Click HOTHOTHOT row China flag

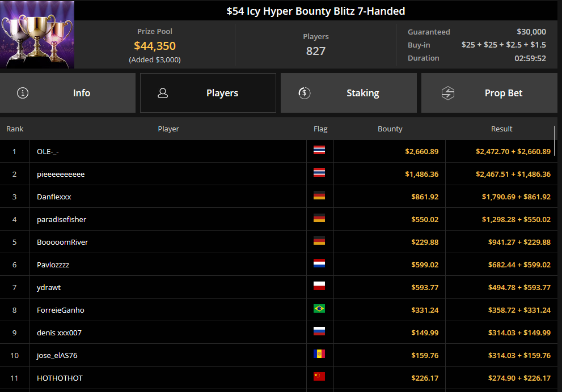[x=319, y=376]
